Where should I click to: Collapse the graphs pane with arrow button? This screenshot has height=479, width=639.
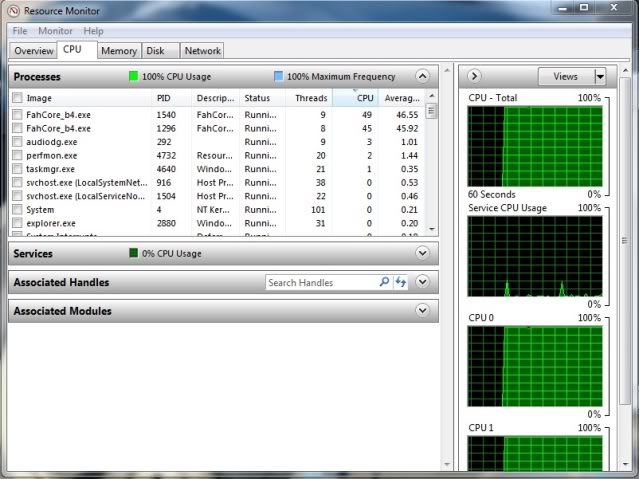click(474, 76)
